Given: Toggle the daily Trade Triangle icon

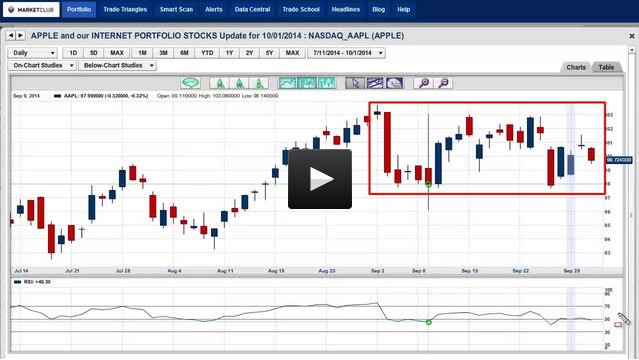Looking at the screenshot, I should (x=259, y=83).
